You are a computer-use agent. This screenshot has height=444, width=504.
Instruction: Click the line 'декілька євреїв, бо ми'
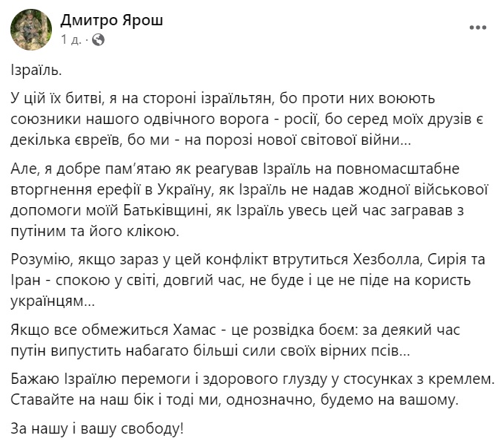pyautogui.click(x=211, y=140)
